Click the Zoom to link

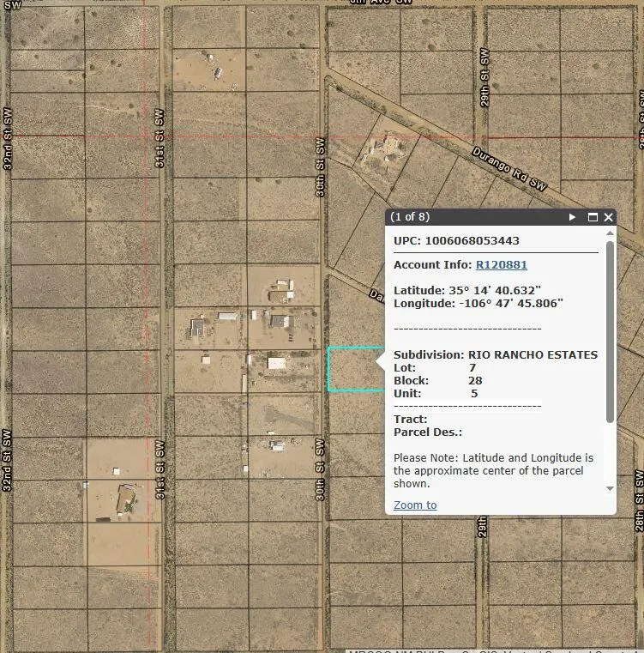pyautogui.click(x=415, y=505)
